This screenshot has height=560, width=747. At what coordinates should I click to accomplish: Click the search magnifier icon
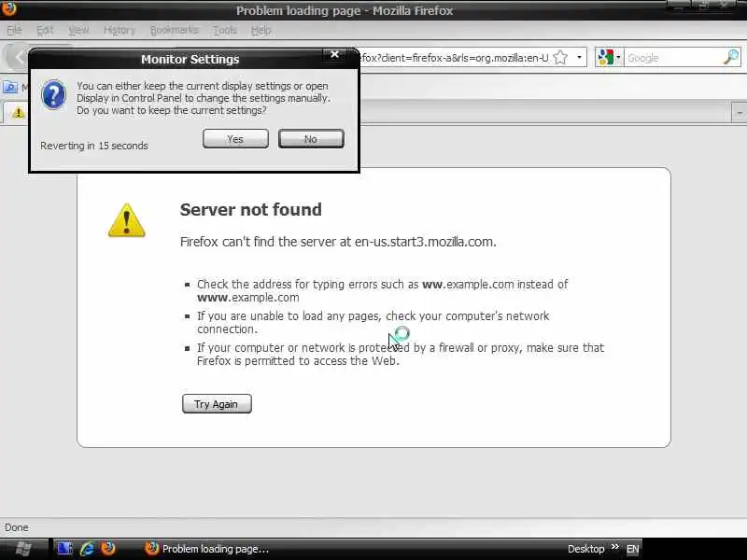click(731, 57)
